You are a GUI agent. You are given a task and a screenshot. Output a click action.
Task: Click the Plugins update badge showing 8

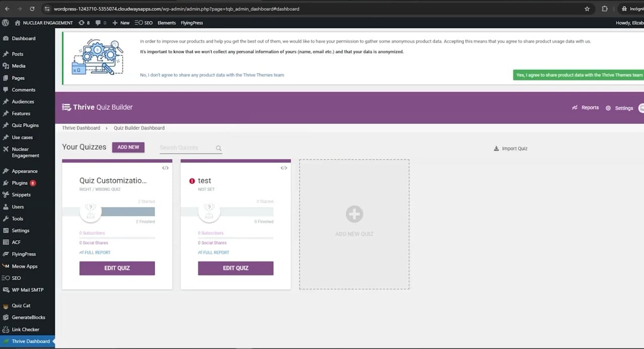[33, 183]
